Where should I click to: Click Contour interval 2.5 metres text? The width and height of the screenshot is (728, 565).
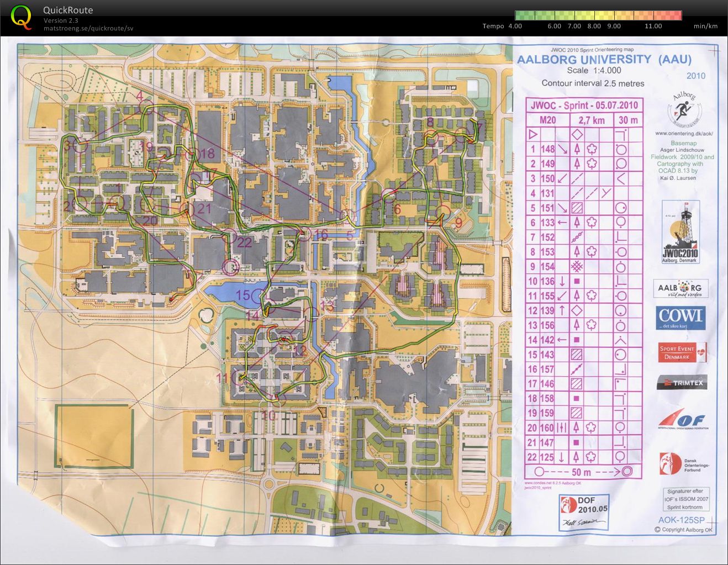[593, 83]
